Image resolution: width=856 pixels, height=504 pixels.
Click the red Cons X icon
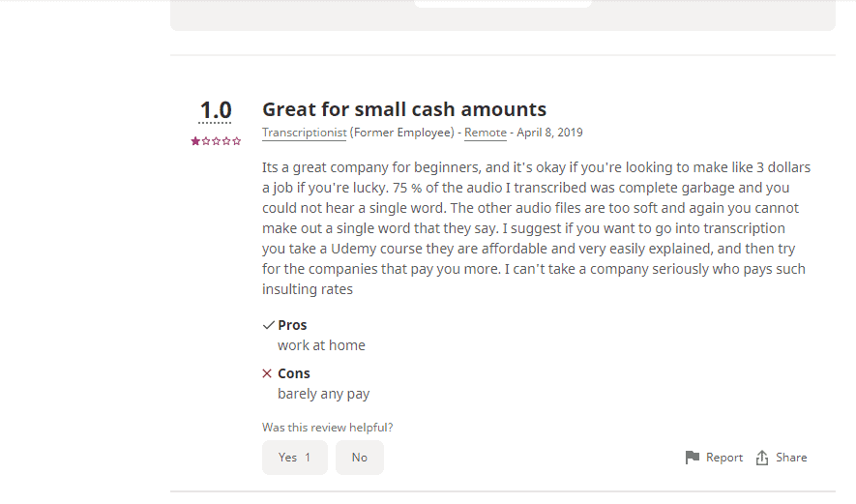point(267,373)
